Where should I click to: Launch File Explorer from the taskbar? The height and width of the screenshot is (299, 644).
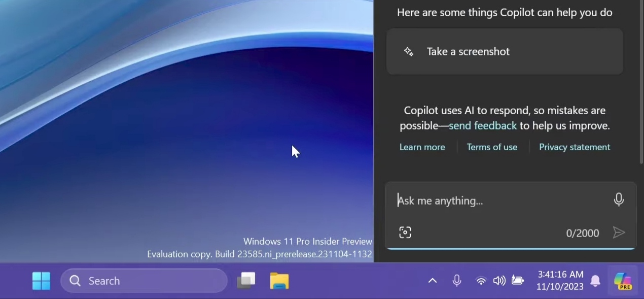279,281
